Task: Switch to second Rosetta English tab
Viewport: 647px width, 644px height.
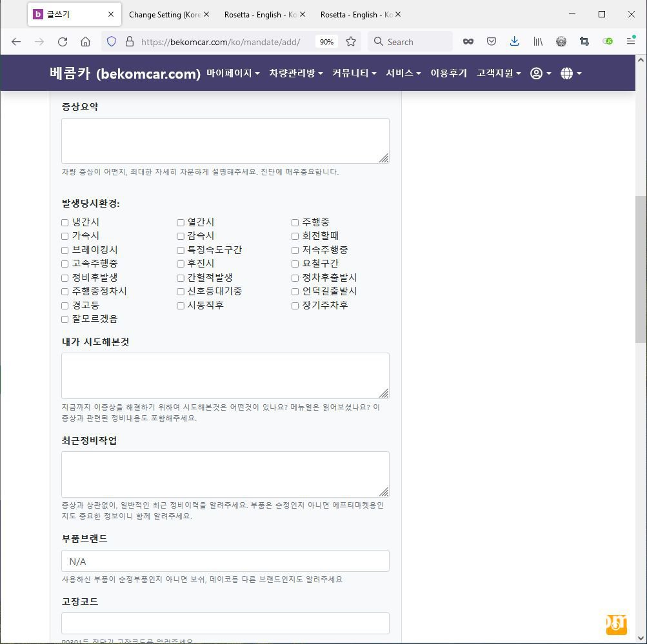Action: click(x=261, y=14)
